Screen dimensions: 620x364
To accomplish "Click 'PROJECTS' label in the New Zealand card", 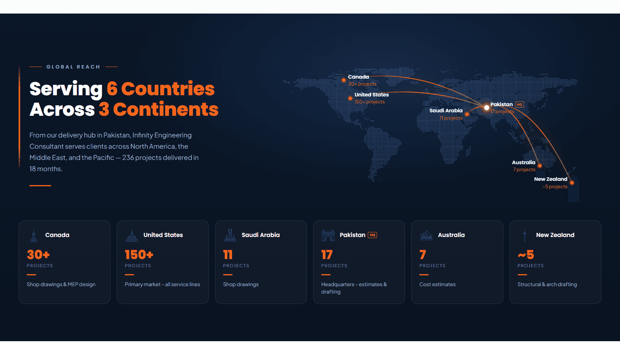I will tap(531, 266).
